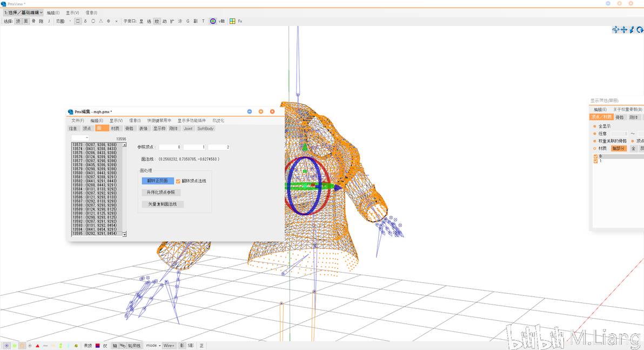Image resolution: width=644 pixels, height=350 pixels.
Task: Click the rotate view arrow icon
Action: (640, 30)
